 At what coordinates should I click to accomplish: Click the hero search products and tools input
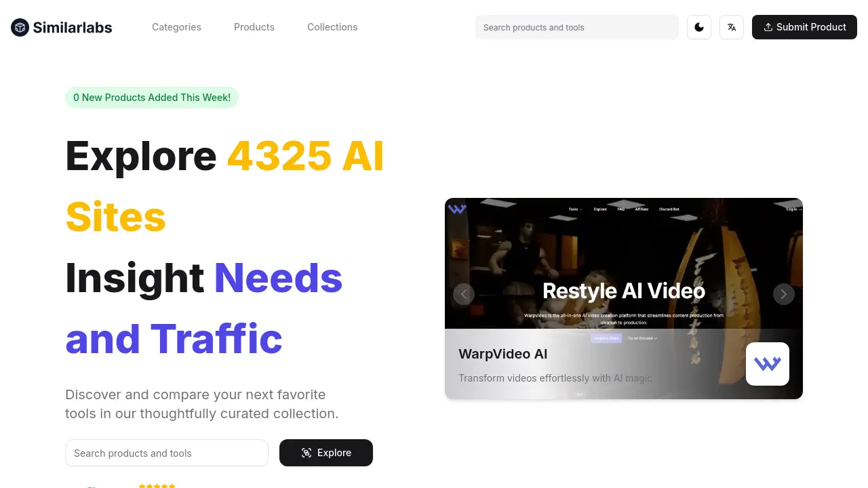pyautogui.click(x=167, y=453)
